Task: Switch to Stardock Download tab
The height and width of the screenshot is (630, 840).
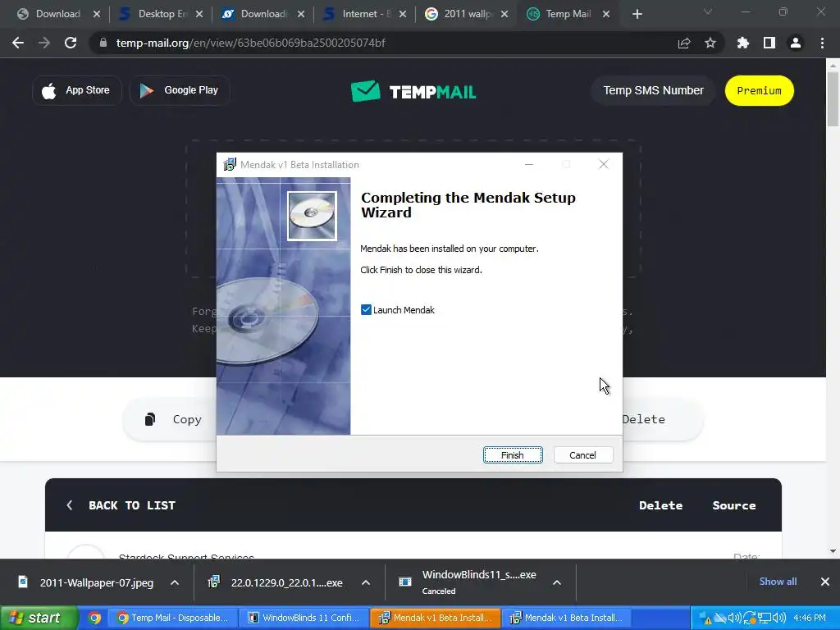Action: pyautogui.click(x=262, y=14)
